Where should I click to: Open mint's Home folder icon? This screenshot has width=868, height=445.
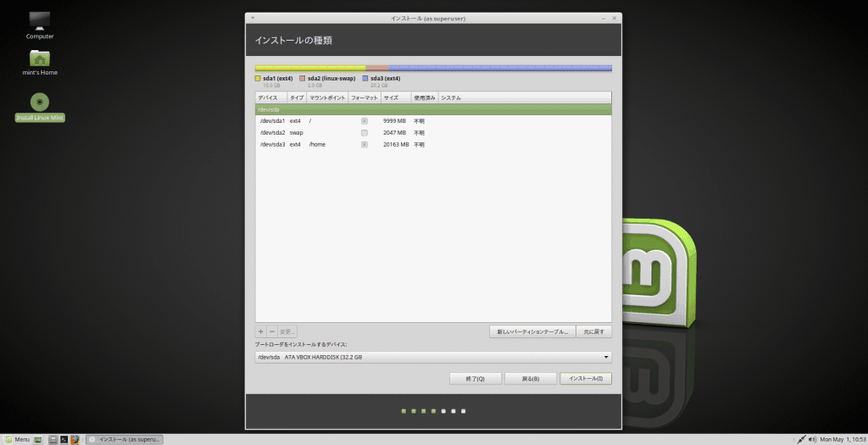click(39, 62)
